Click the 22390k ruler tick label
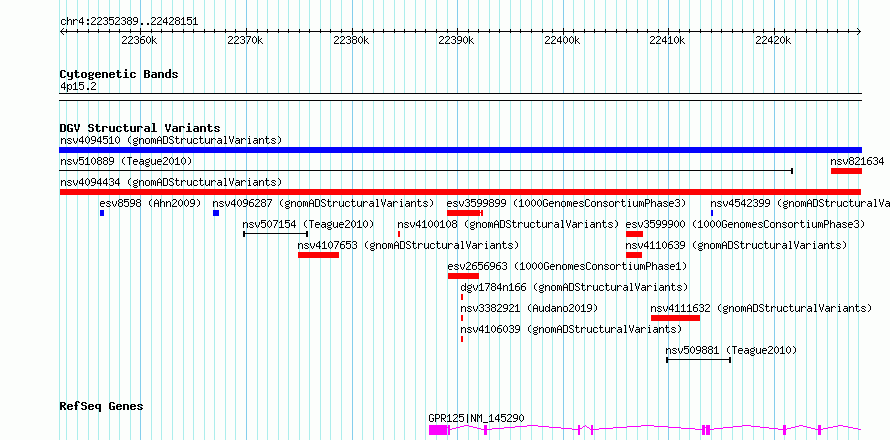The height and width of the screenshot is (440, 890). click(456, 41)
